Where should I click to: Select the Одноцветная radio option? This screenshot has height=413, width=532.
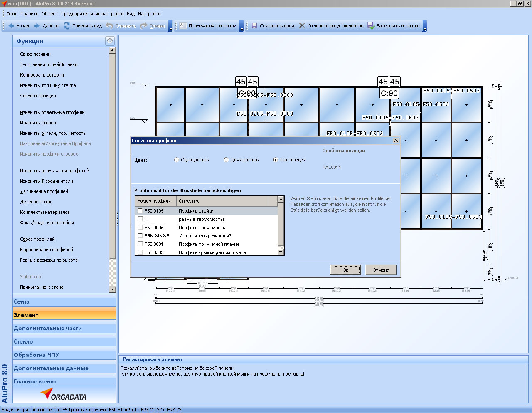(x=177, y=160)
